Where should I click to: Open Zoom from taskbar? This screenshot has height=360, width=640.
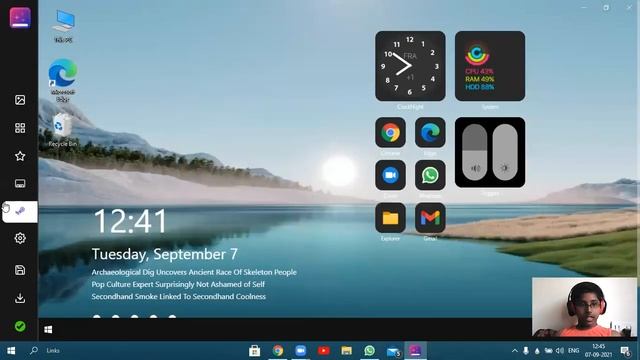[x=301, y=351]
